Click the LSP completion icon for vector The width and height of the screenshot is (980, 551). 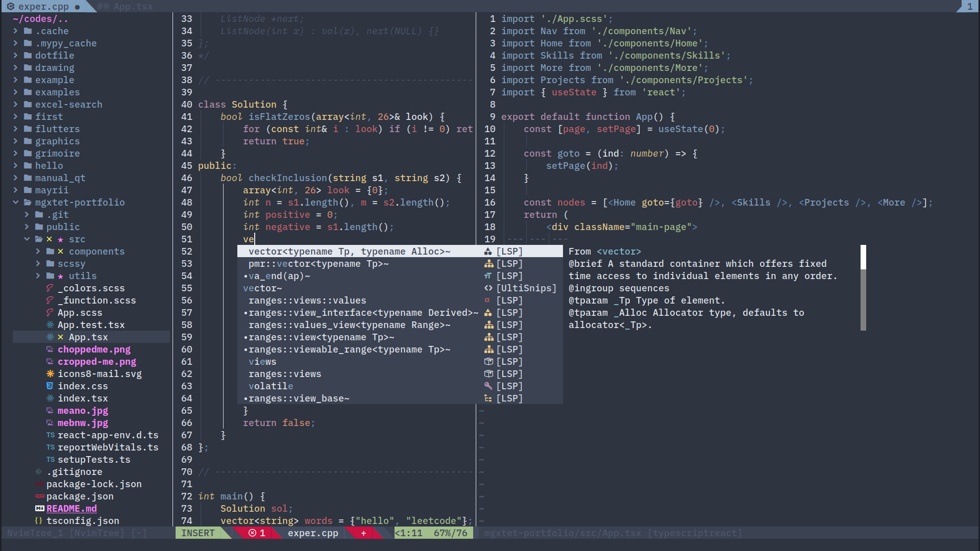(x=486, y=251)
